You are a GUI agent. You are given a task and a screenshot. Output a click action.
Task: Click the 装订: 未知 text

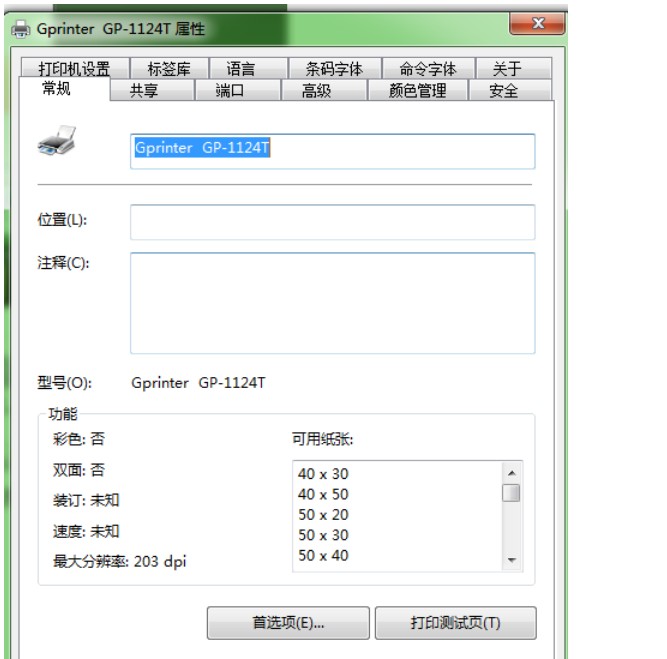pos(86,500)
